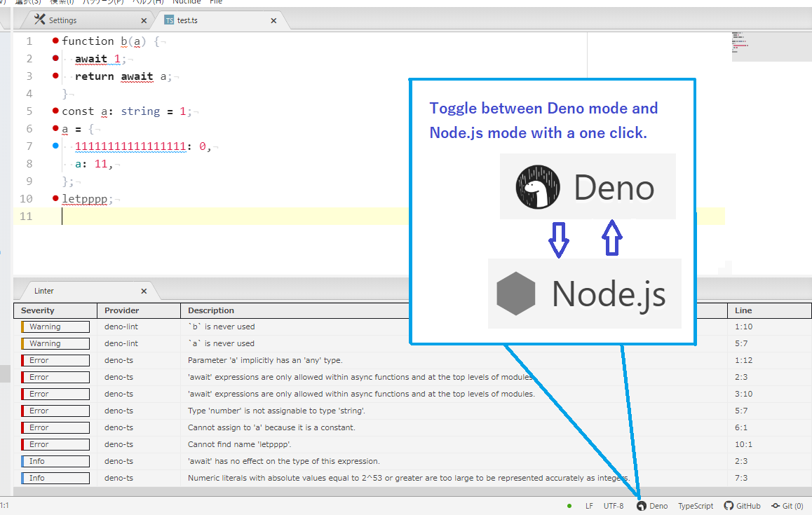The width and height of the screenshot is (812, 515).
Task: Change UTF-8 file encoding
Action: pyautogui.click(x=613, y=506)
